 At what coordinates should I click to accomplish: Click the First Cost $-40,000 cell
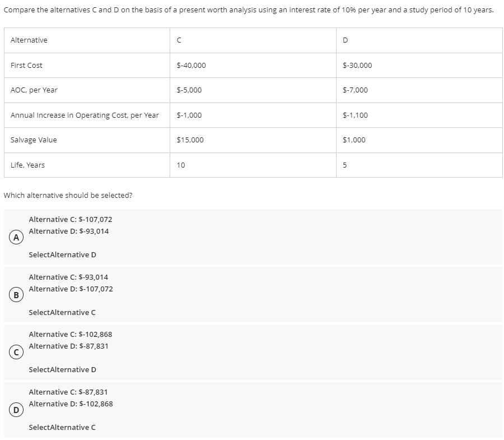point(253,65)
